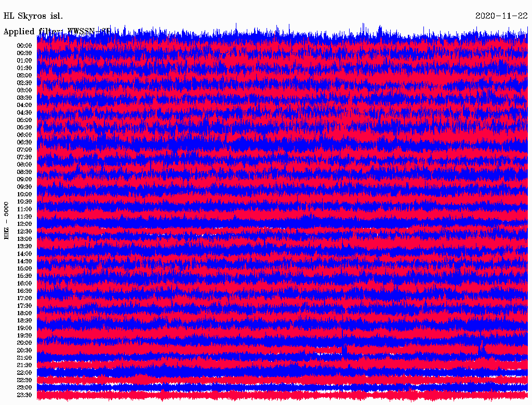Select the 19:00 time label
The height and width of the screenshot is (405, 532).
[x=24, y=328]
